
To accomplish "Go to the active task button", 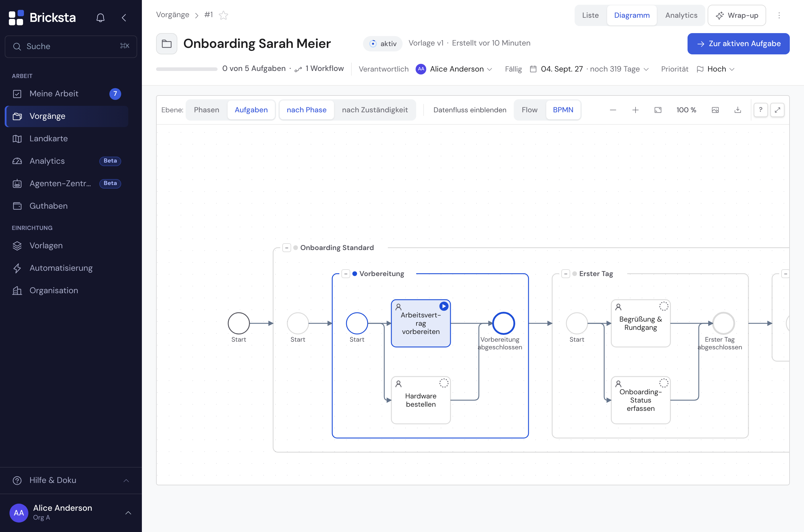I will [738, 44].
